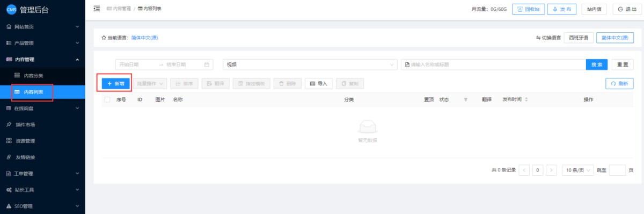
Task: Select 内容列表 submenu item
Action: click(x=42, y=92)
